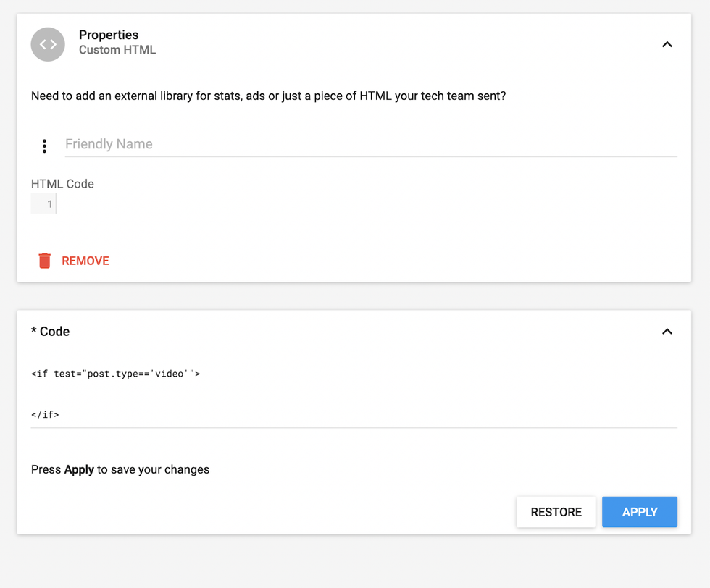The height and width of the screenshot is (588, 710).
Task: Click the Properties panel title
Action: [x=109, y=35]
